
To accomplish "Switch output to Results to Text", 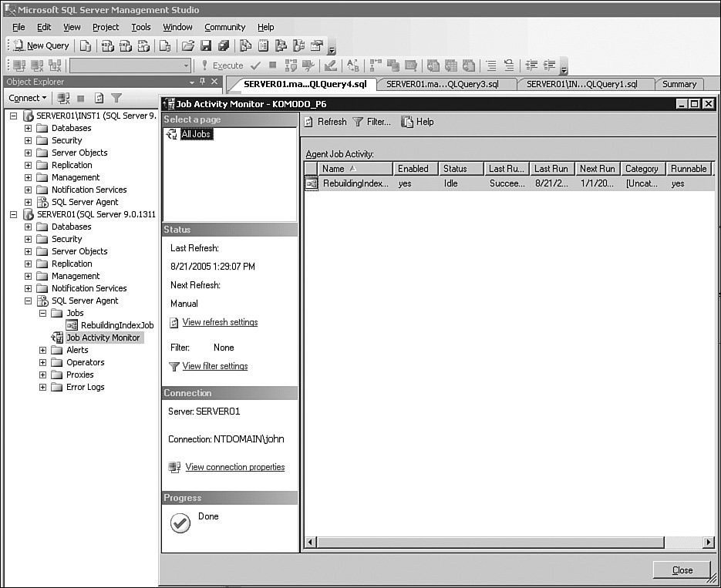I will coord(433,66).
